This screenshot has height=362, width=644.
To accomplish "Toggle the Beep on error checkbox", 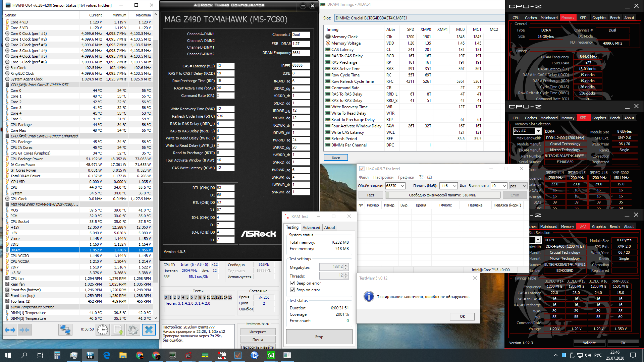I will tap(292, 283).
